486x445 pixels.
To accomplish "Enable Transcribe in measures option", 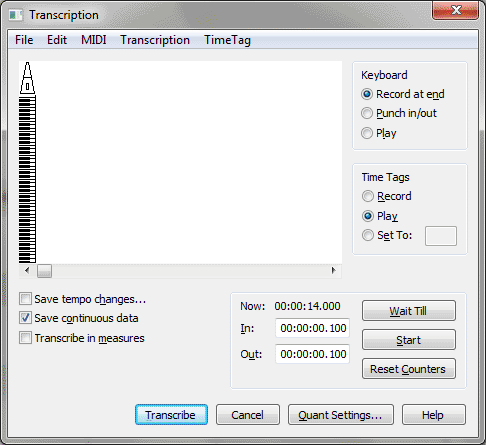I will point(26,338).
